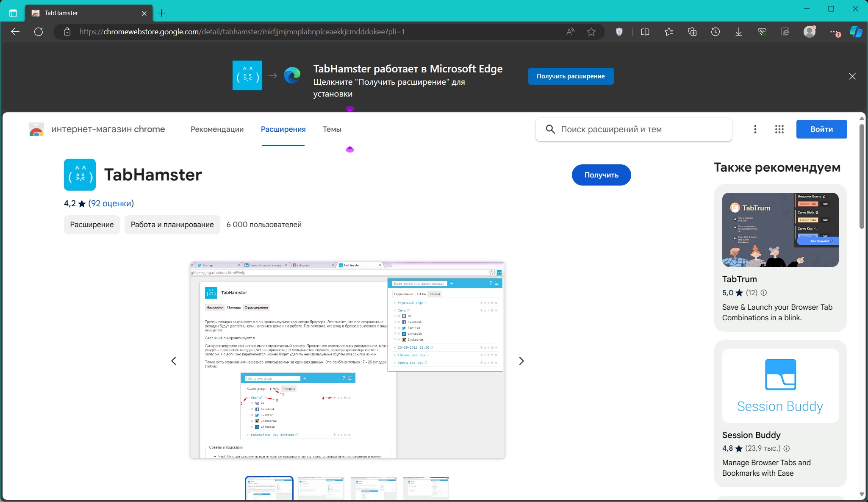
Task: Open the Collections icon
Action: (x=692, y=32)
